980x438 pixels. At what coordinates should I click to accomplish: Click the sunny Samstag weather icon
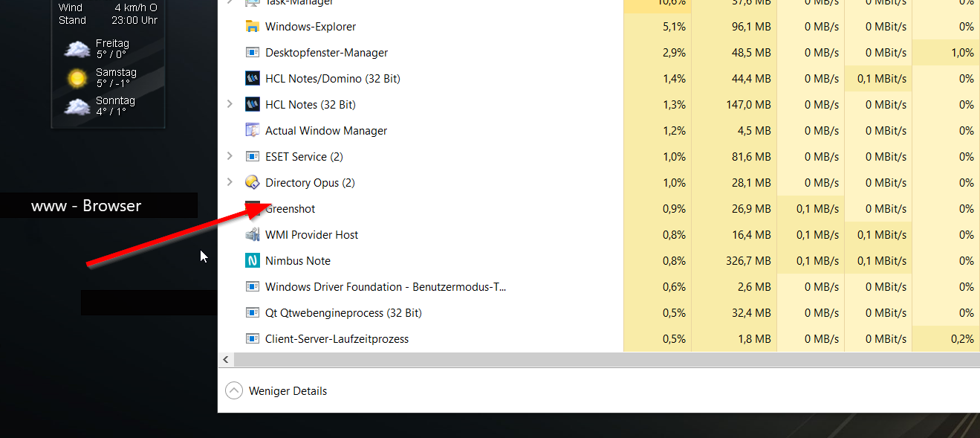[77, 77]
